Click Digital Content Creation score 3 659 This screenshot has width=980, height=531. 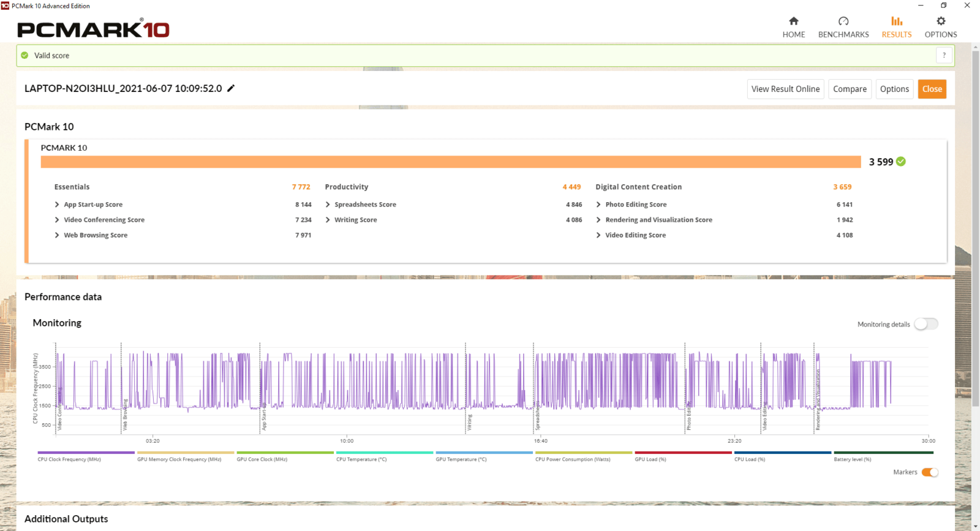coord(842,187)
